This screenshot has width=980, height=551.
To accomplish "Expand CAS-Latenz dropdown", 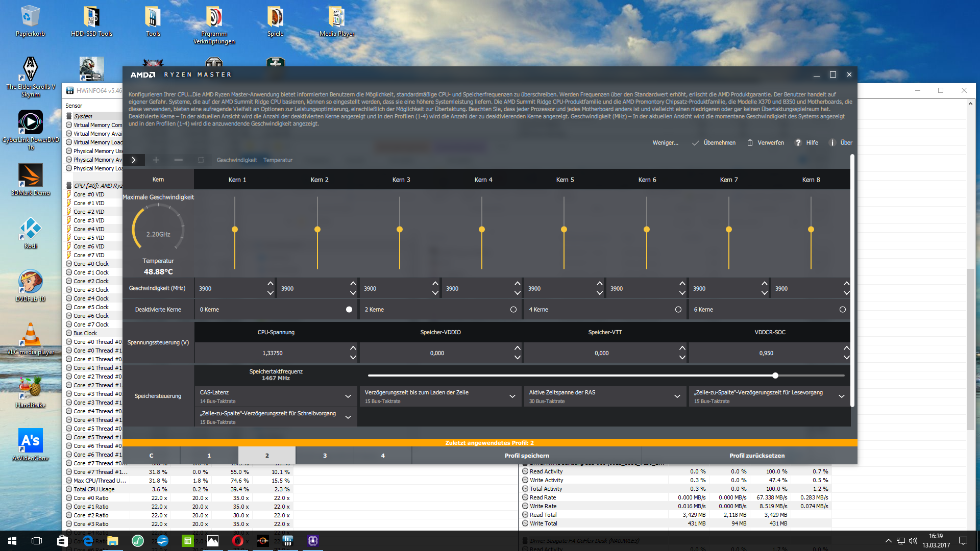I will 348,396.
